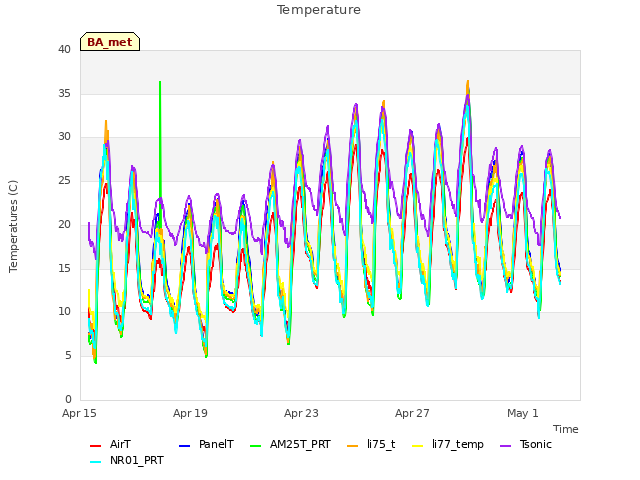Click the BA_met label box
Screen dimensions: 640x480
[110, 42]
